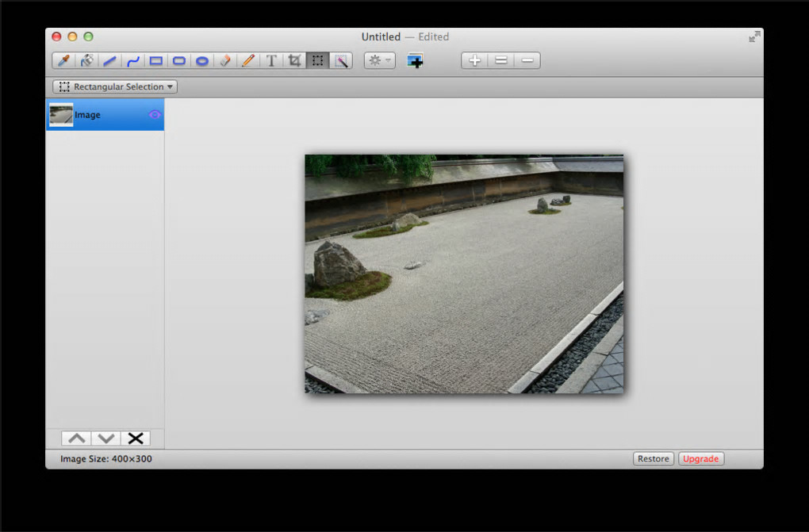Select the Crop tool
The width and height of the screenshot is (809, 532).
coord(294,60)
